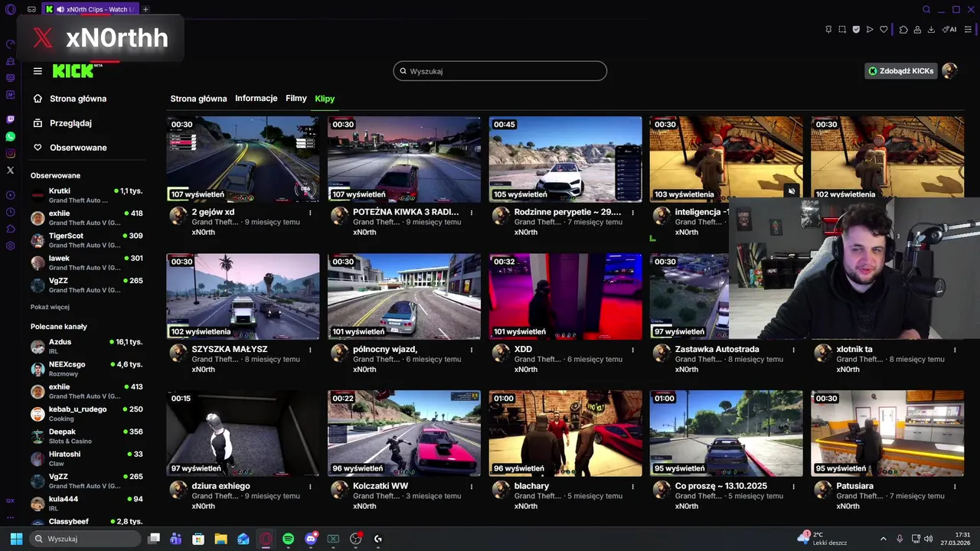
Task: Open Opera sidebar settings gear
Action: pyautogui.click(x=10, y=246)
